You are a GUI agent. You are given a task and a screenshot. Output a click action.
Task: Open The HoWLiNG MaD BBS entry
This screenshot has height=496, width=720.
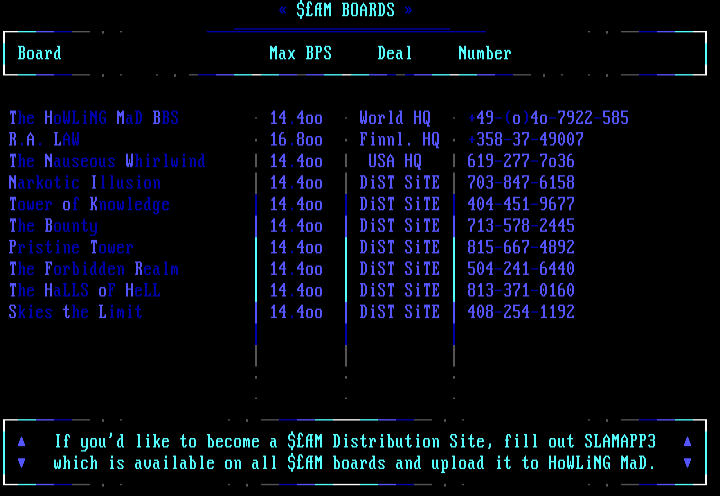(x=94, y=118)
